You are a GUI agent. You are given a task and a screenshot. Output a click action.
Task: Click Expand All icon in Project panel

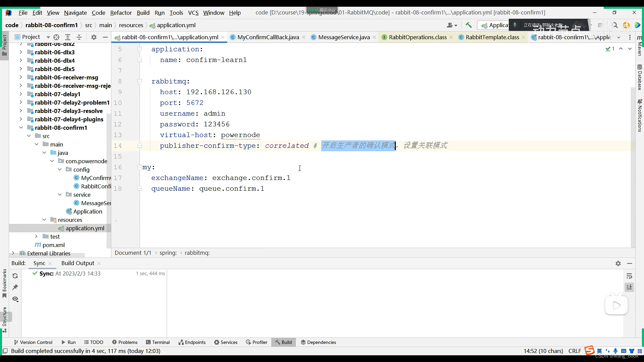(68, 37)
